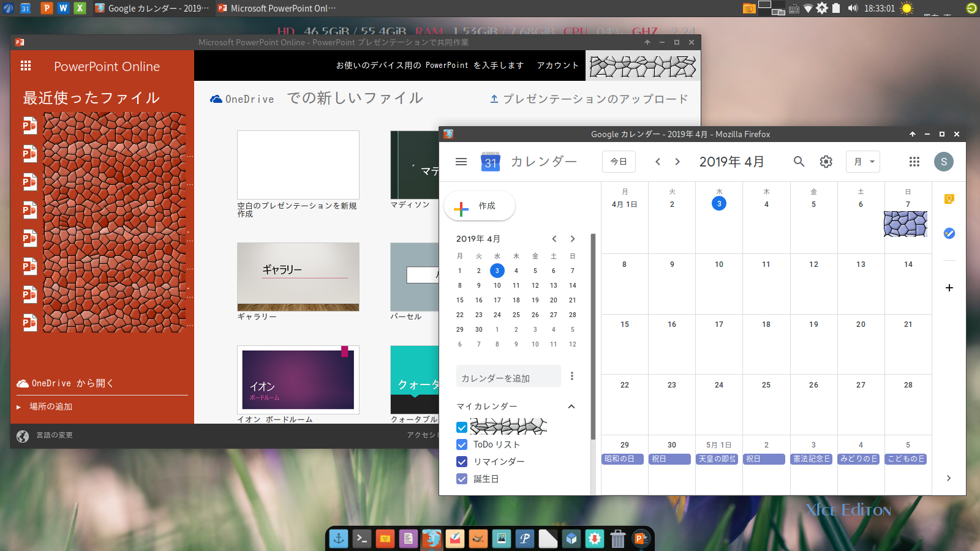Image resolution: width=980 pixels, height=551 pixels.
Task: Click the volume icon in system tray
Action: click(x=853, y=8)
